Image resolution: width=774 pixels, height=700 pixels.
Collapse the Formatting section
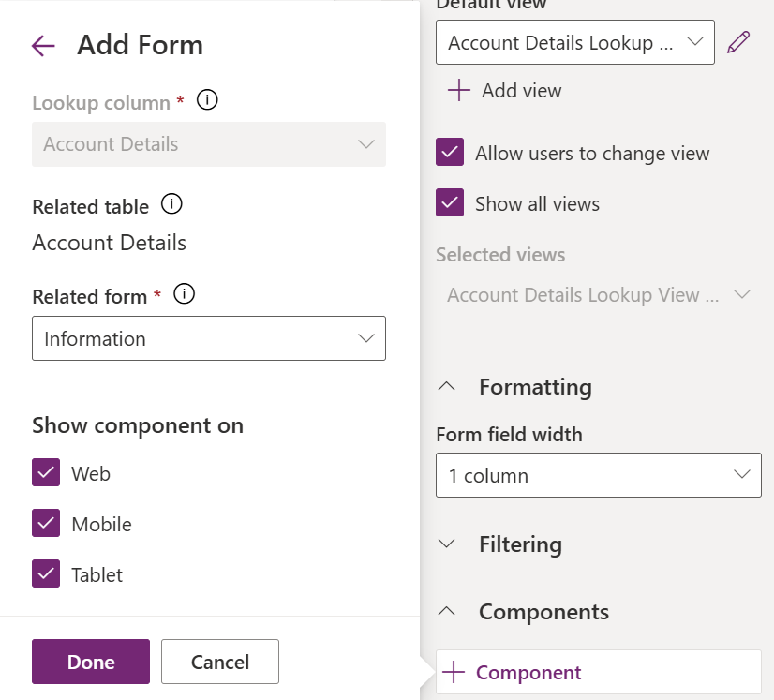click(x=448, y=386)
